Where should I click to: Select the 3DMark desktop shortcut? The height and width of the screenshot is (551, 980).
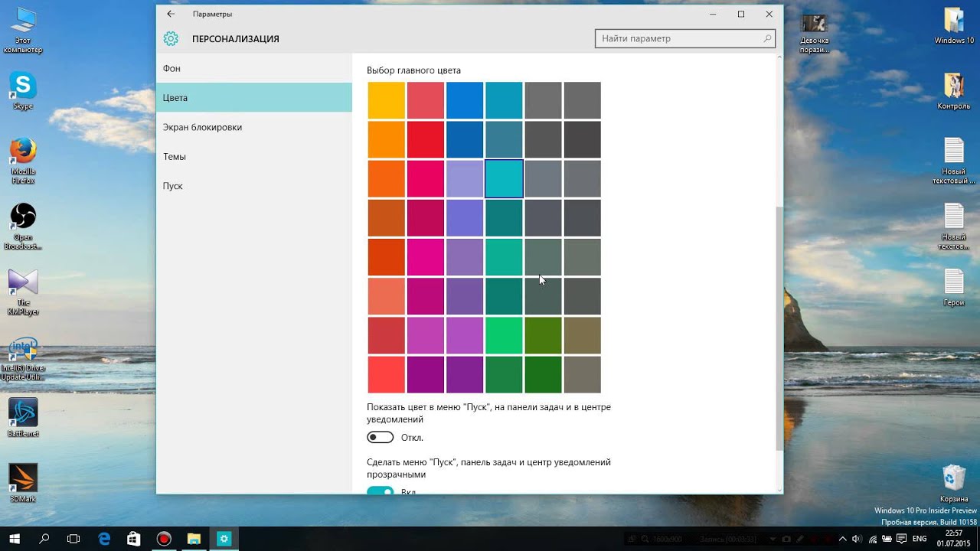[x=23, y=483]
